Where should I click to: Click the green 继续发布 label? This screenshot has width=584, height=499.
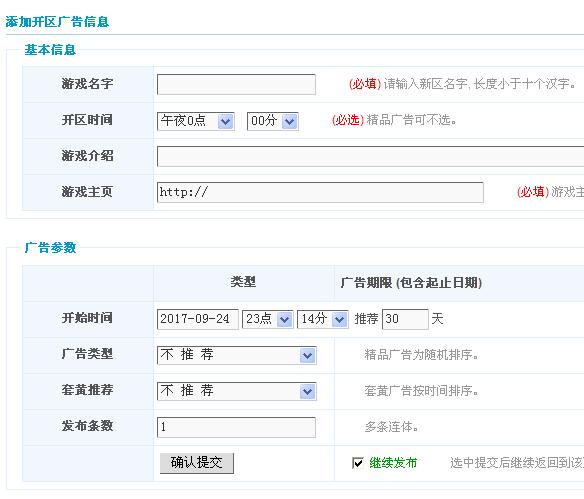(393, 463)
